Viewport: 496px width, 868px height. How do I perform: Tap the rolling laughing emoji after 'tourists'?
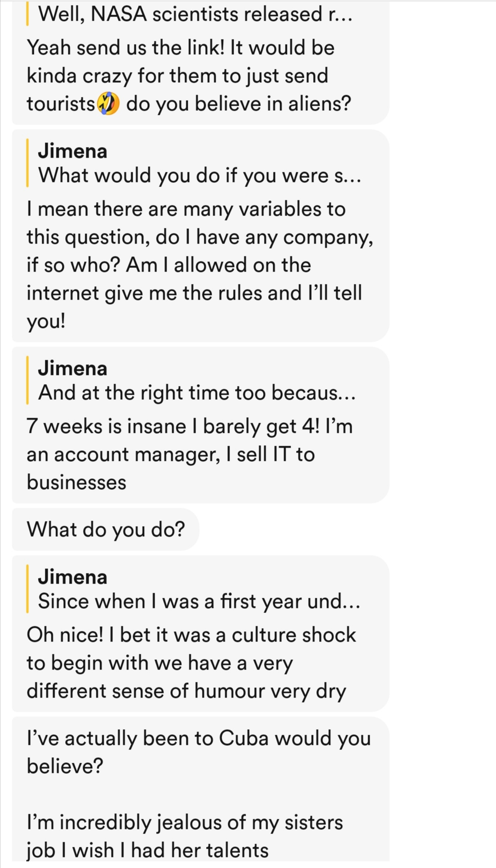coord(108,104)
